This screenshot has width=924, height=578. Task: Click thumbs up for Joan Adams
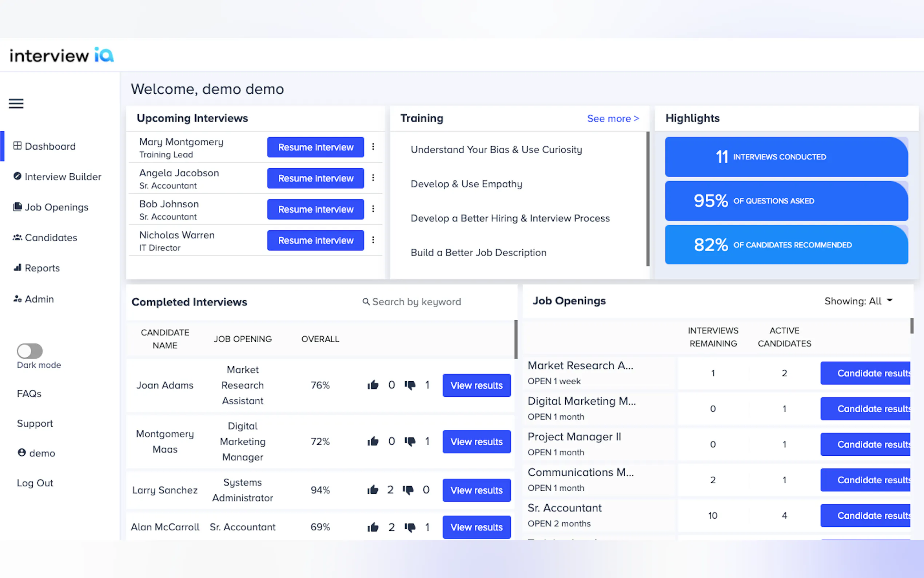(373, 385)
